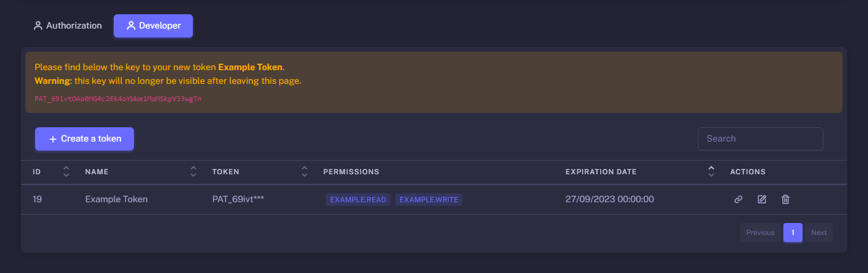Sort table by the Name column arrows
This screenshot has width=868, height=273.
193,172
